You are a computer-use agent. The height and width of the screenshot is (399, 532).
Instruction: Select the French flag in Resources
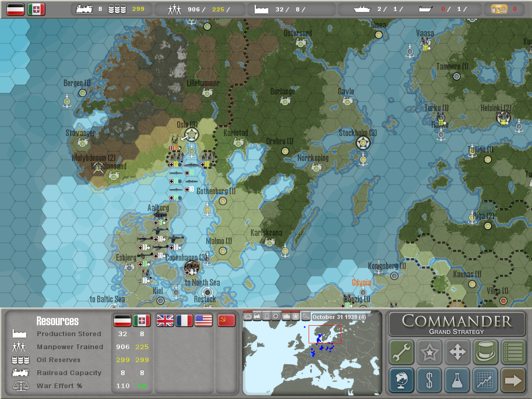click(184, 320)
